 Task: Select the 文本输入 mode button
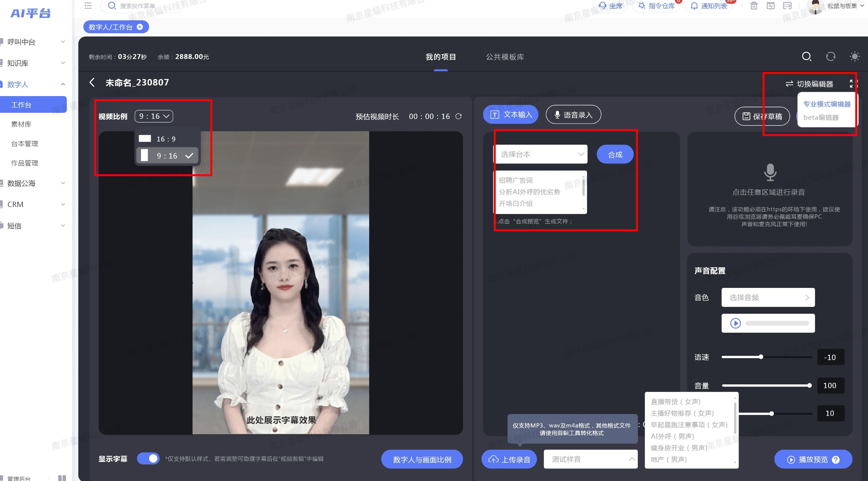[x=510, y=114]
